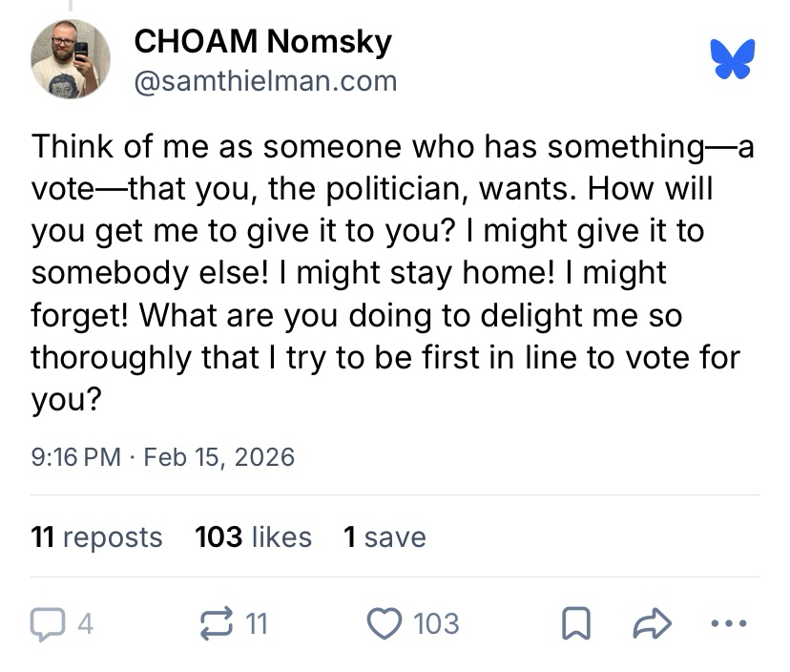Open the profile avatar photo
The image size is (790, 672).
click(x=71, y=59)
